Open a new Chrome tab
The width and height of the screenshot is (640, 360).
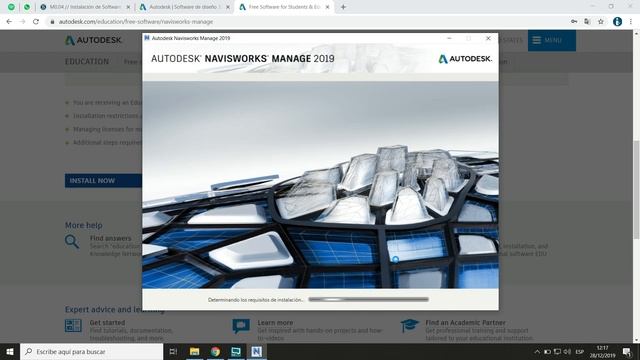343,7
